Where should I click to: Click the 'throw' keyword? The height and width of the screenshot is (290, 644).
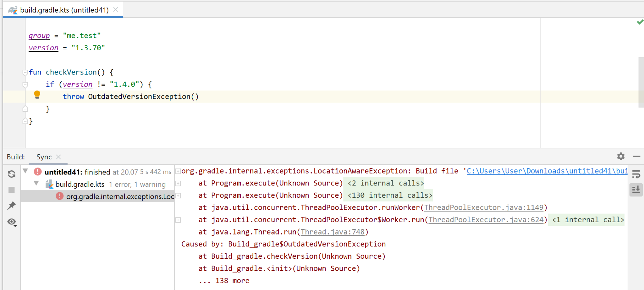click(x=73, y=97)
